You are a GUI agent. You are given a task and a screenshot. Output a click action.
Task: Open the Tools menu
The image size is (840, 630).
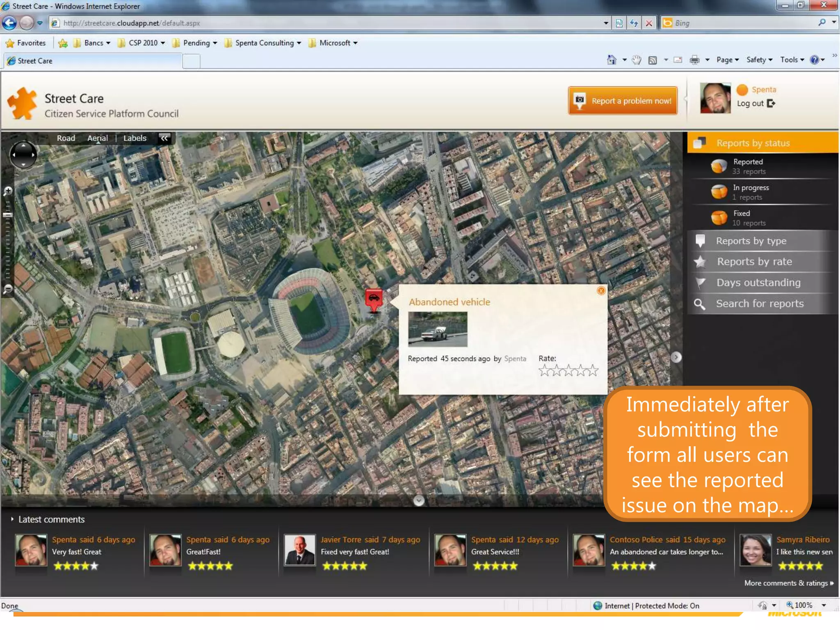[x=792, y=60]
